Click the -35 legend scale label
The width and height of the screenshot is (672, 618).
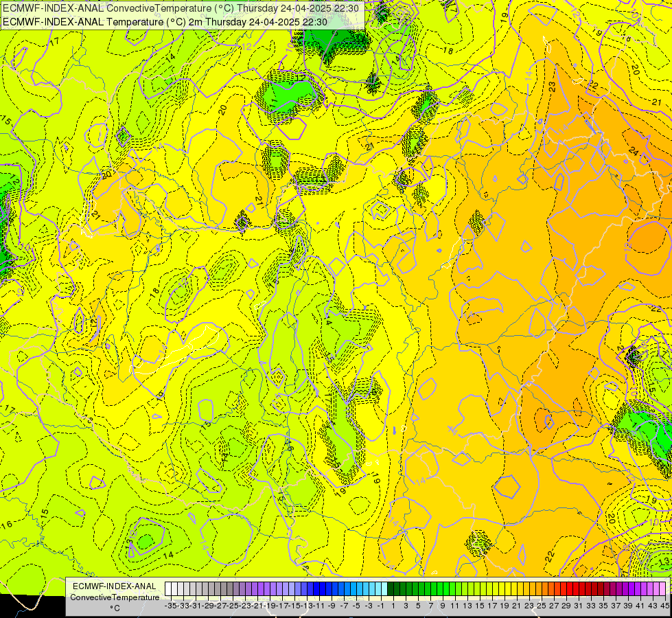coord(170,606)
